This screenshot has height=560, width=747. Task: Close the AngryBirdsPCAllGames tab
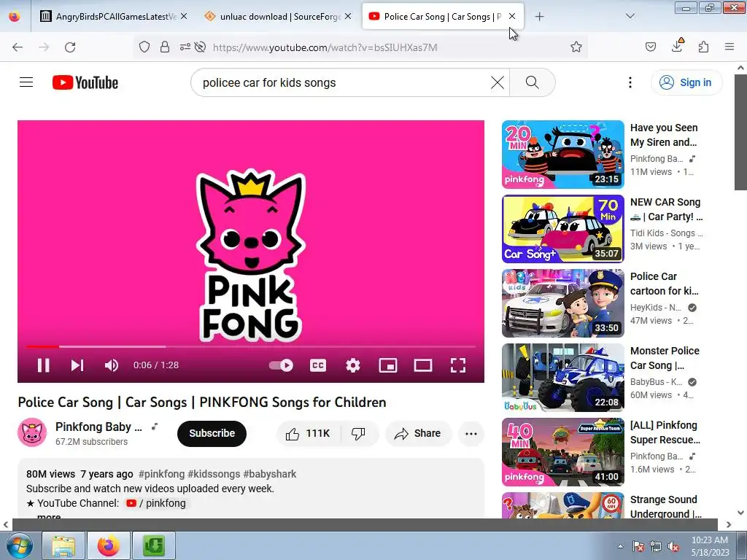[183, 16]
